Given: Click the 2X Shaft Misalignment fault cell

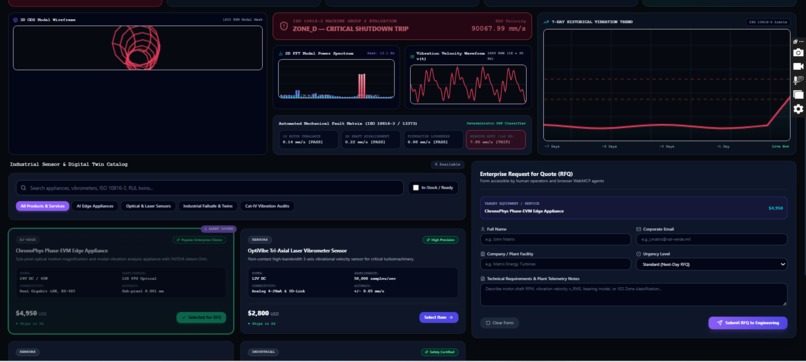Looking at the screenshot, I should (x=371, y=139).
